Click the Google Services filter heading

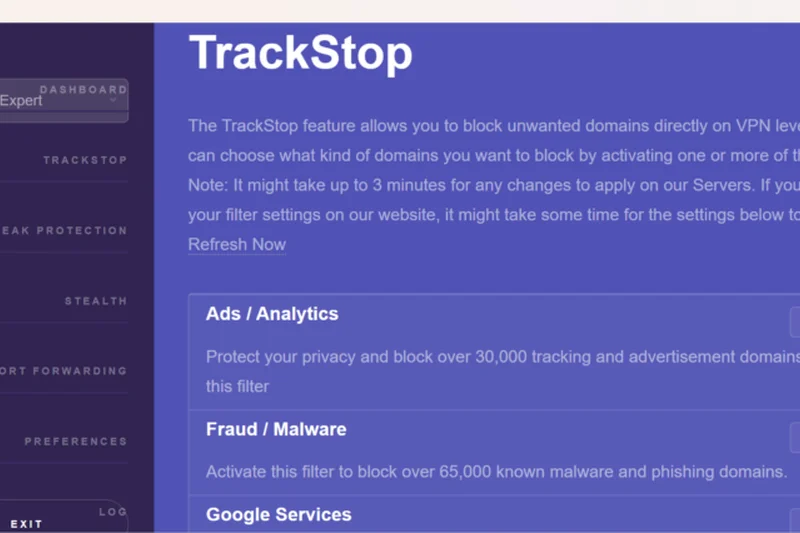point(279,515)
